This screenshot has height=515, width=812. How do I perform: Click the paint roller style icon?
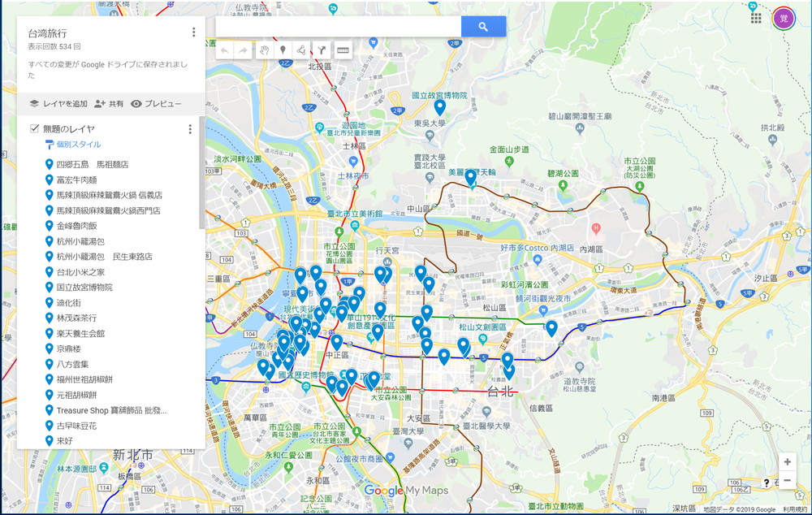point(50,145)
